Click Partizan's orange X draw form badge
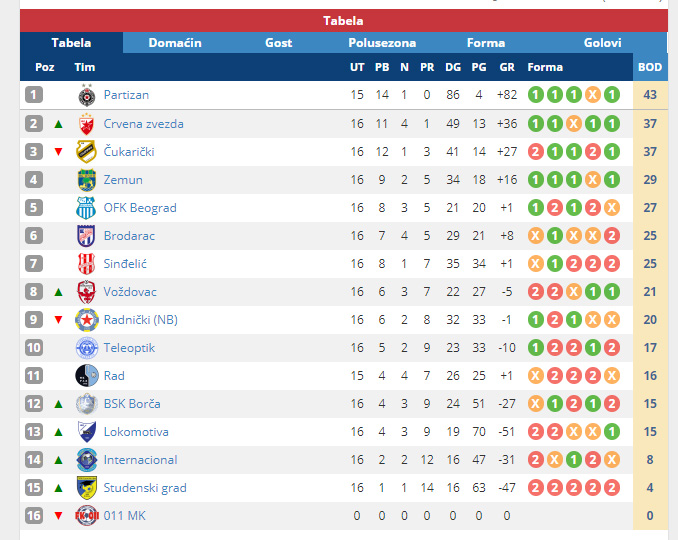The width and height of the screenshot is (678, 540). pyautogui.click(x=593, y=95)
